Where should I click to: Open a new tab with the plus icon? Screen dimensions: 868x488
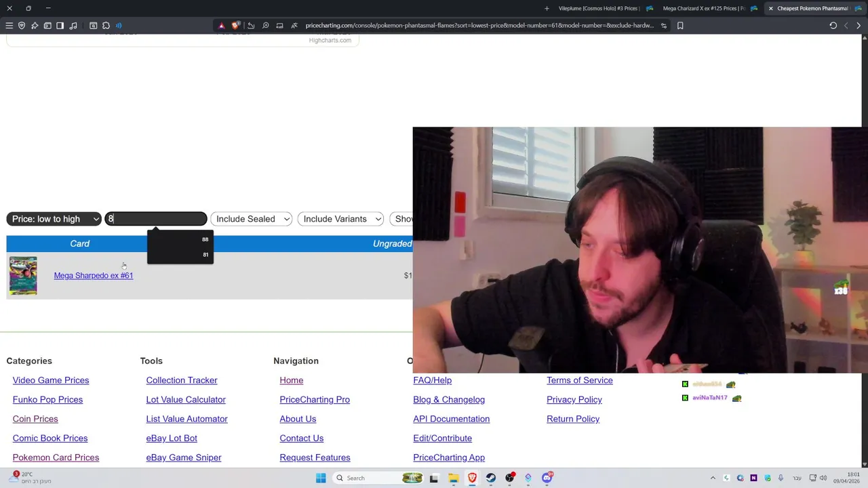[x=547, y=8]
